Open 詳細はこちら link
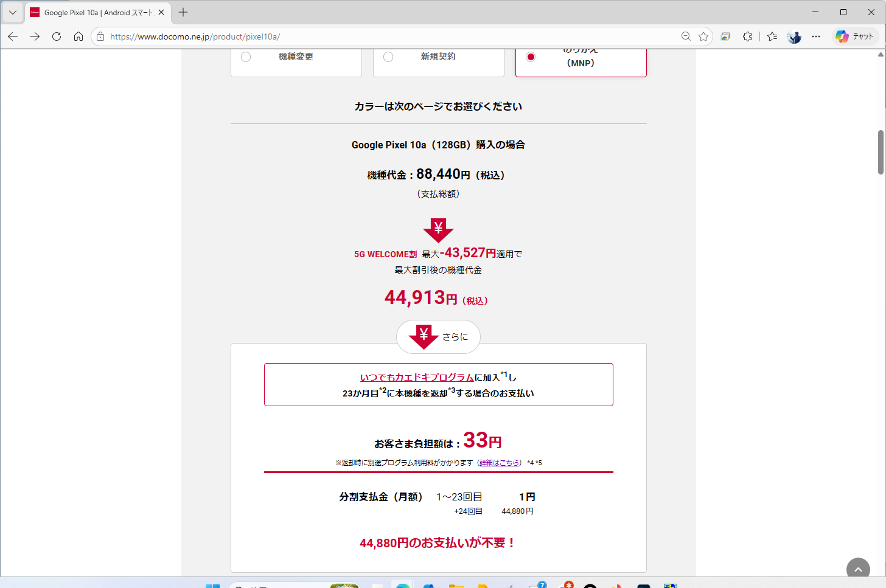This screenshot has height=588, width=886. click(500, 463)
